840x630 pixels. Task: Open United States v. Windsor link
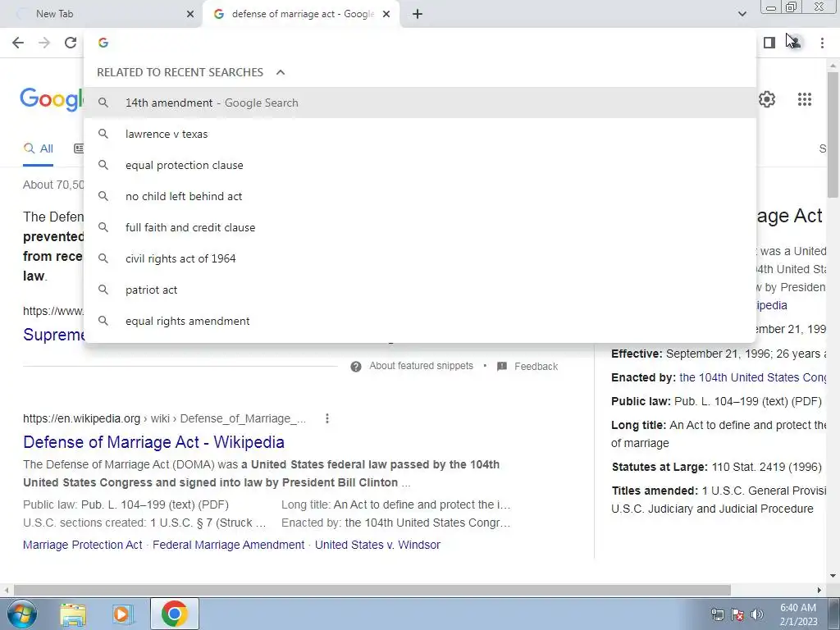point(377,545)
